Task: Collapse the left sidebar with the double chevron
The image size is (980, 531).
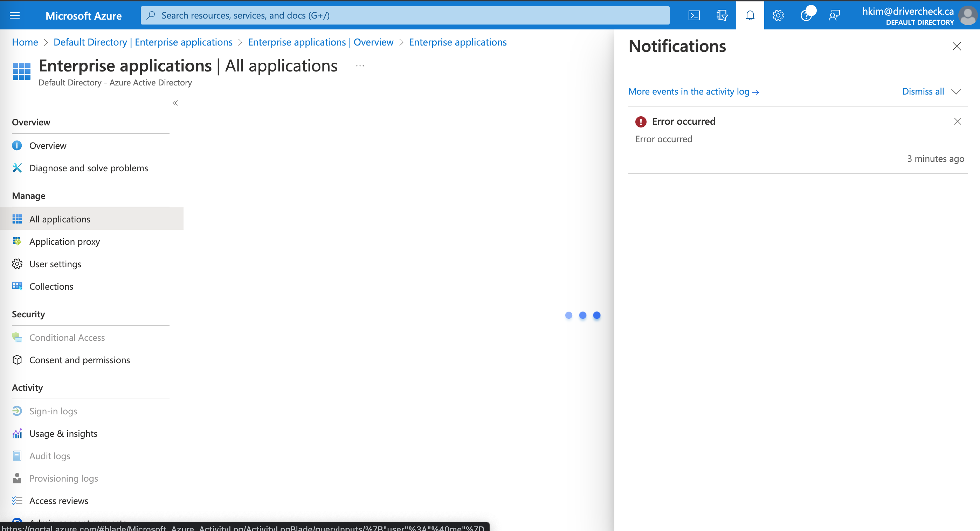Action: pos(175,103)
